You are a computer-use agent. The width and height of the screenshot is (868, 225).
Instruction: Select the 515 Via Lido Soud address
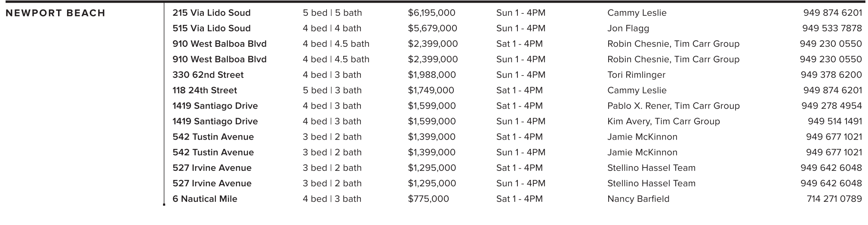211,28
